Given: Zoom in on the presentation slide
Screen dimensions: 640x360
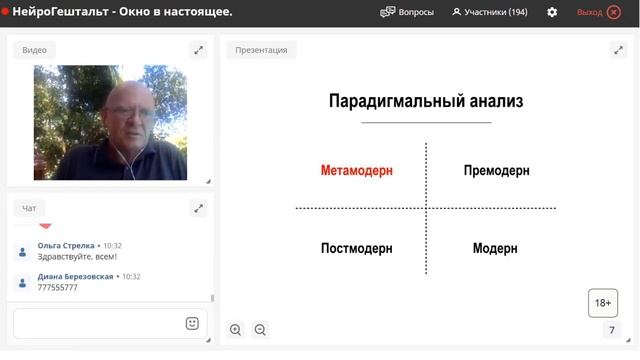Looking at the screenshot, I should point(235,329).
